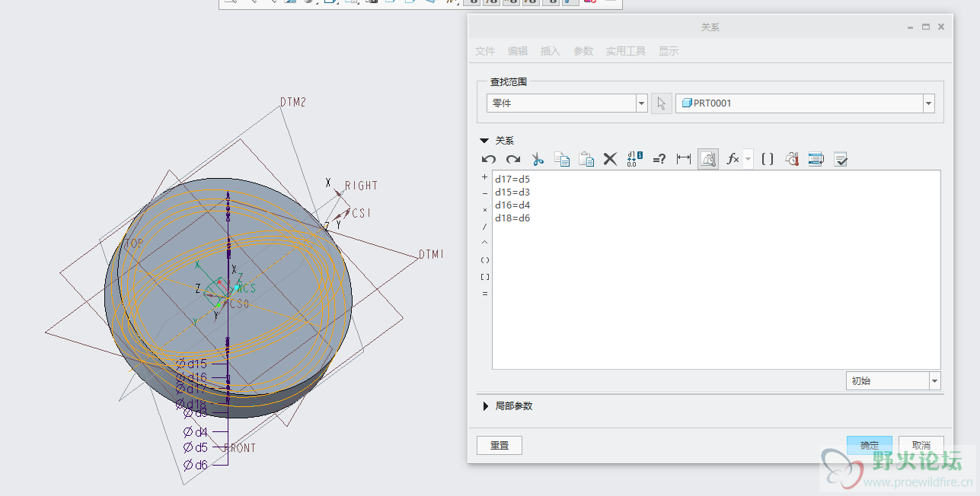This screenshot has width=980, height=496.
Task: Click the relation line d17=d5
Action: (512, 180)
